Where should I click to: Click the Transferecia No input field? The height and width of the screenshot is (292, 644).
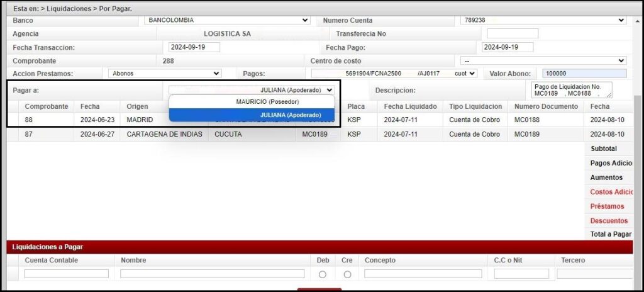click(512, 33)
